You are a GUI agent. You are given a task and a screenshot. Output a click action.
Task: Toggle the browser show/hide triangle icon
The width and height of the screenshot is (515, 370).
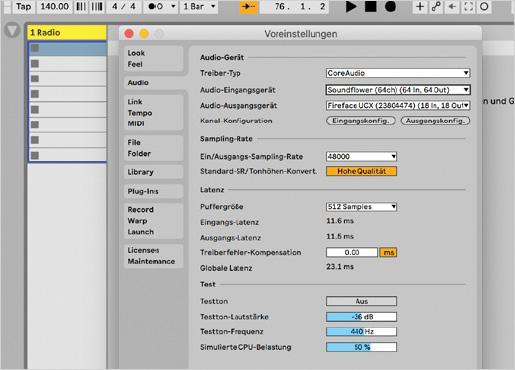[x=12, y=31]
